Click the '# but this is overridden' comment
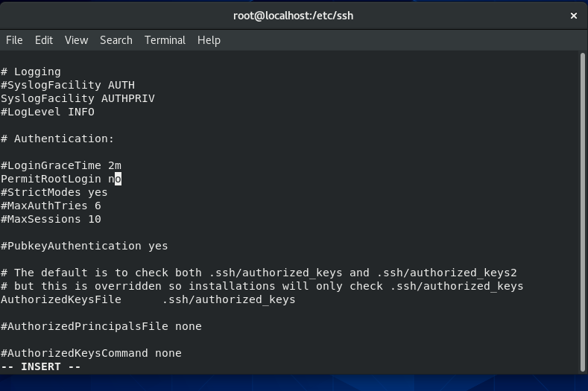Viewport: 588px width, 391px height. (262, 287)
